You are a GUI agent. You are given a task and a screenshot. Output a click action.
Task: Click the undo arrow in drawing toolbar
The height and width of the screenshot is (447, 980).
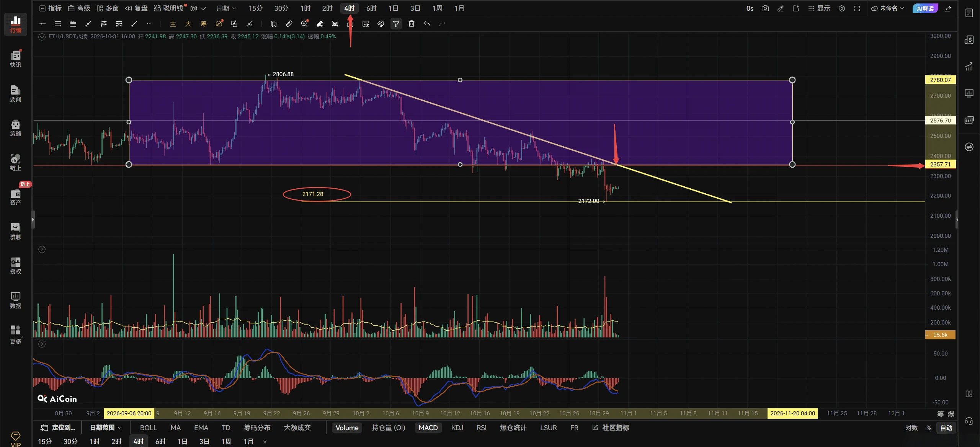coord(427,24)
